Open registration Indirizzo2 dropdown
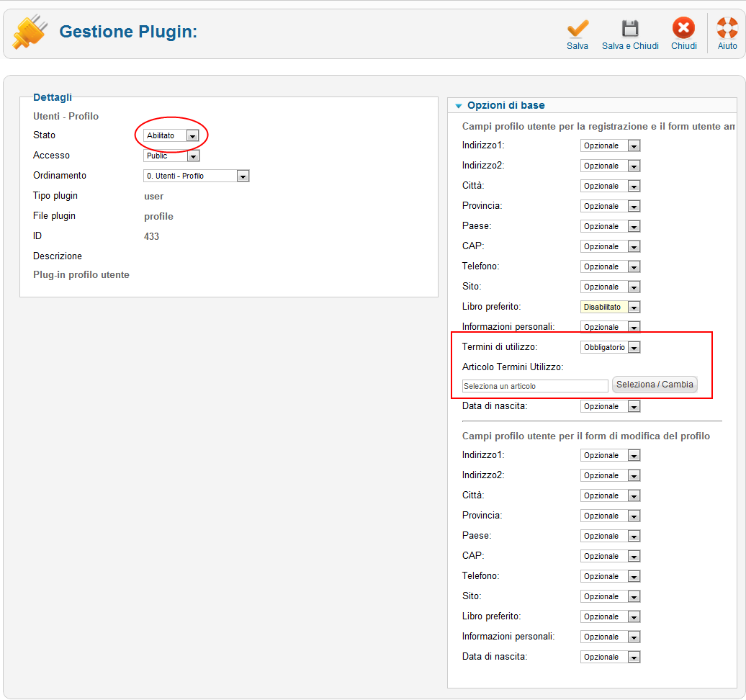 [x=610, y=166]
